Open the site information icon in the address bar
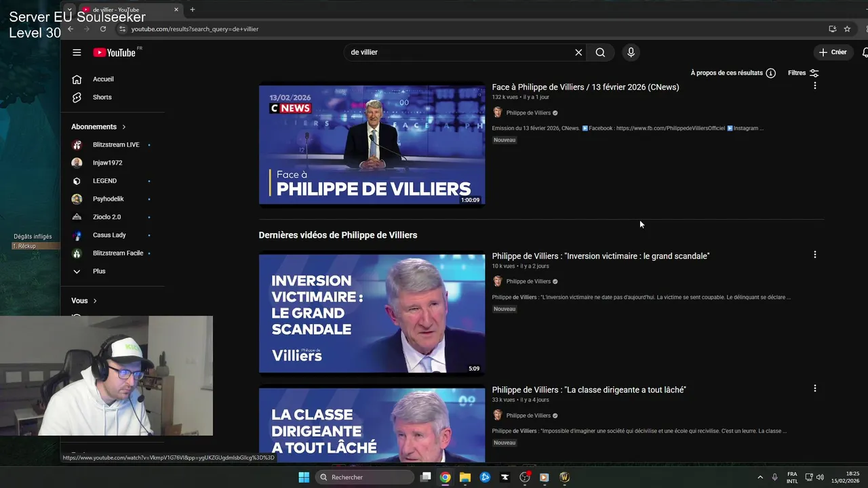Screen dimensions: 868x488 click(122, 29)
